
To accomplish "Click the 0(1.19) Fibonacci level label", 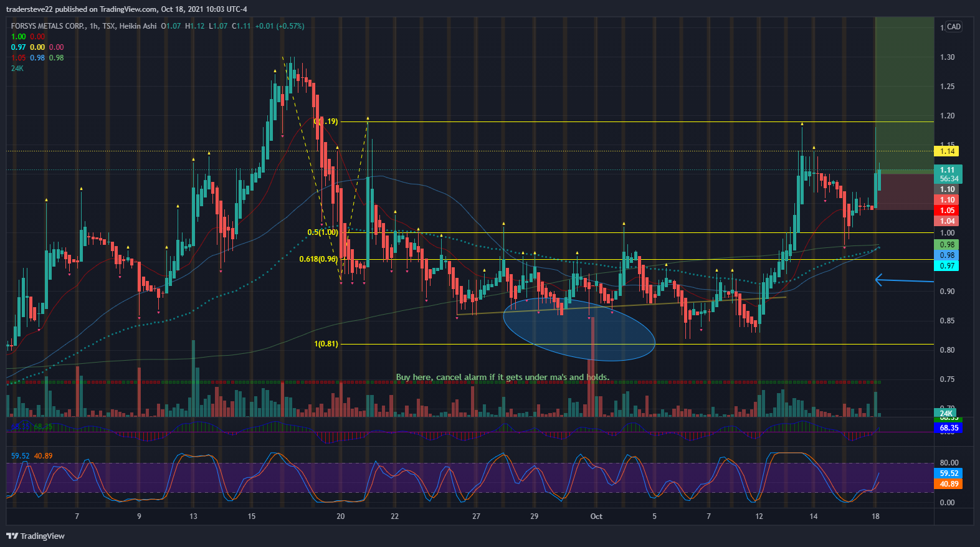I will [x=326, y=121].
